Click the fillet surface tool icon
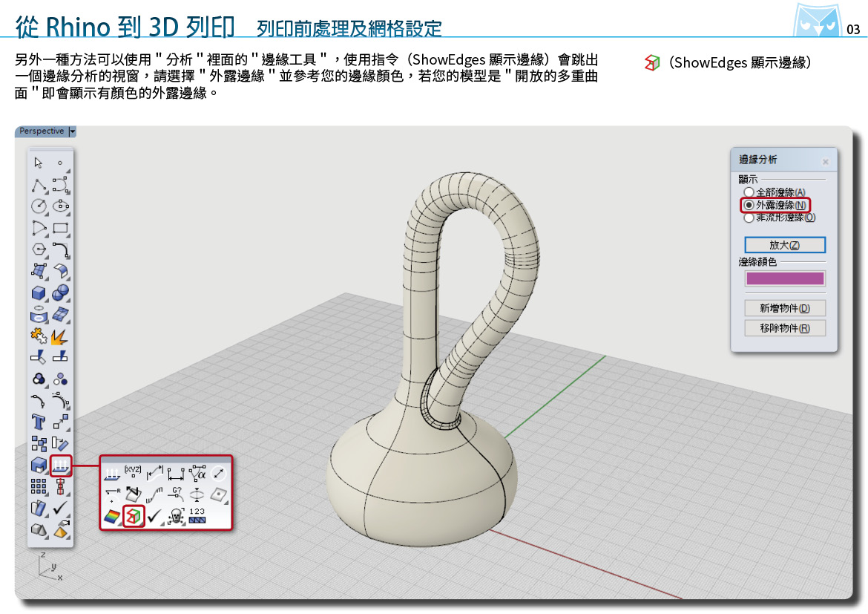Image resolution: width=868 pixels, height=614 pixels. [60, 271]
